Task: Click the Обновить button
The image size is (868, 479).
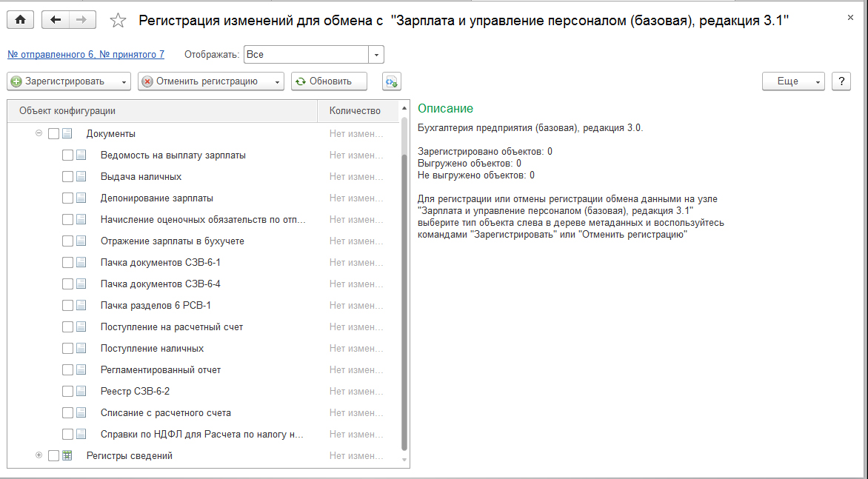Action: coord(330,81)
